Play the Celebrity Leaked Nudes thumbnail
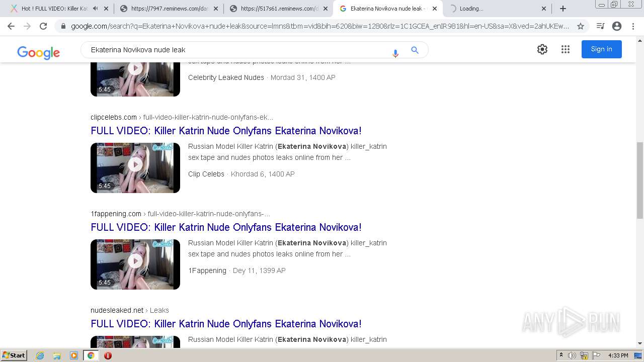Viewport: 644px width, 362px height. tap(135, 79)
